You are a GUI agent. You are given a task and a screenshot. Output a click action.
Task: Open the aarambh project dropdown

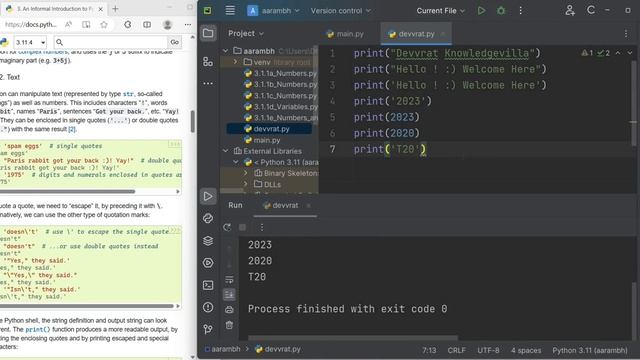[273, 11]
